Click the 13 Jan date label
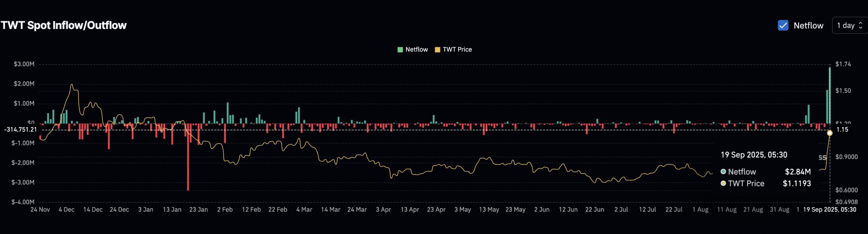The image size is (868, 234). pos(172,210)
